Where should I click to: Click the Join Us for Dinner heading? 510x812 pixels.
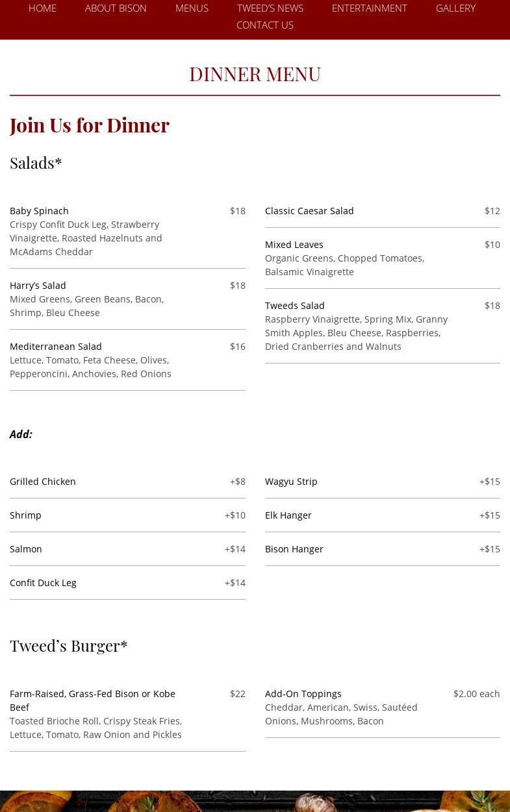pyautogui.click(x=90, y=125)
